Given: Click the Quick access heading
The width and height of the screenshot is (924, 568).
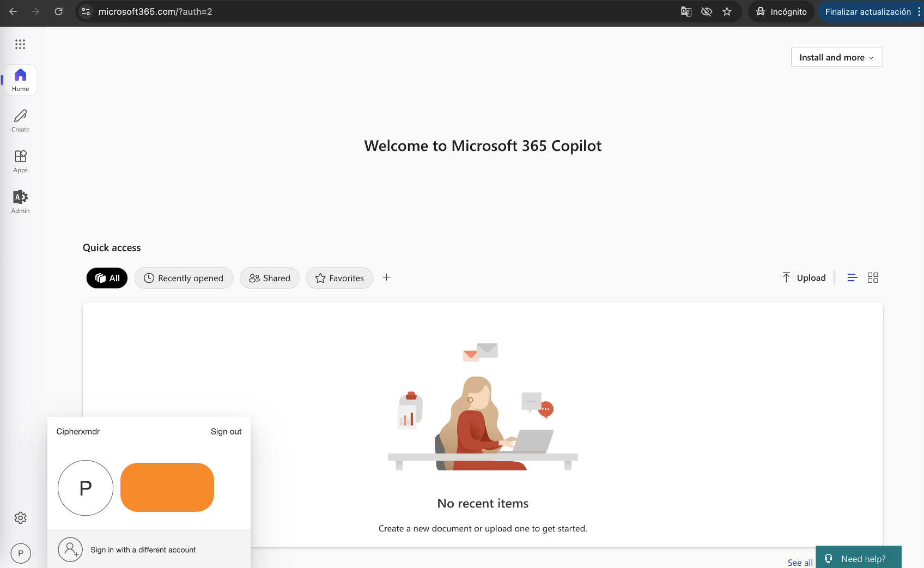Looking at the screenshot, I should click(x=112, y=247).
